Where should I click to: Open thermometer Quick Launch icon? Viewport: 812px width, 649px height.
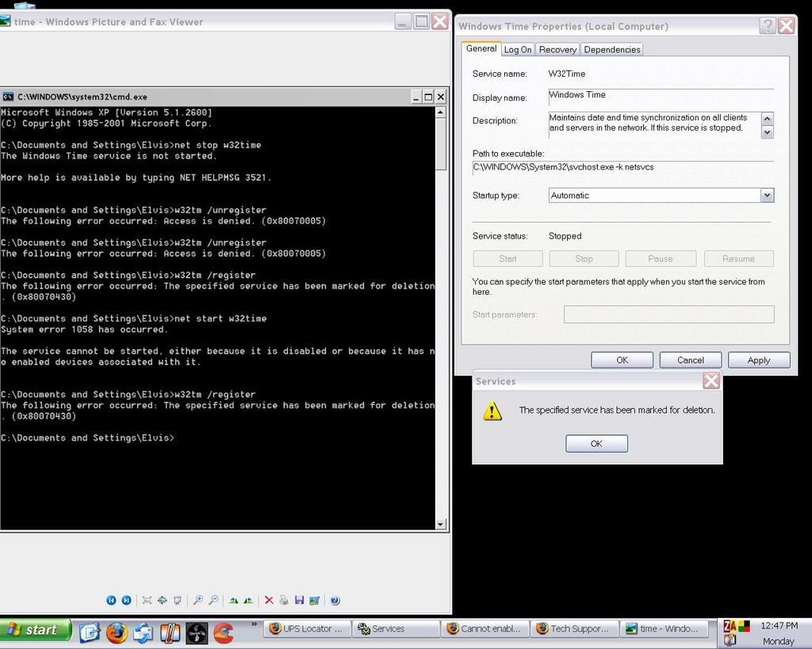170,632
